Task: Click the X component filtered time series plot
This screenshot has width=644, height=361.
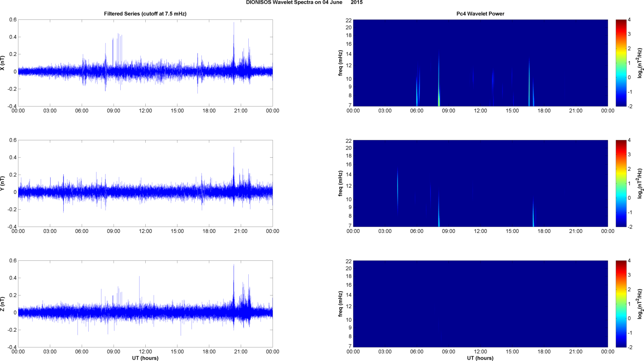Action: click(145, 63)
